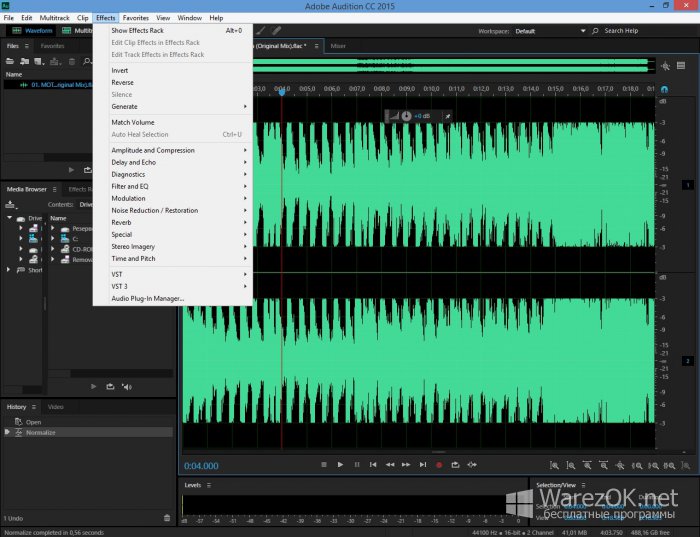Select the Normalize history entry
This screenshot has height=537, width=700.
[88, 432]
